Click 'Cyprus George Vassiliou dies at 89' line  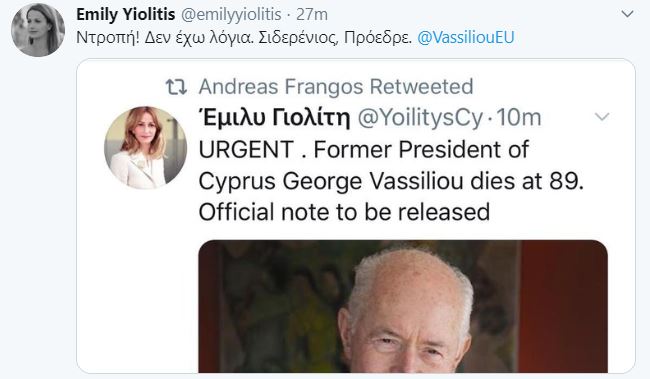point(391,181)
